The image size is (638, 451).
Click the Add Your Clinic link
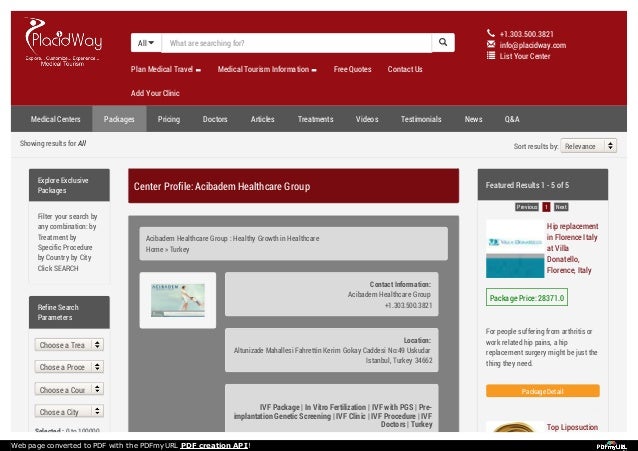point(155,93)
